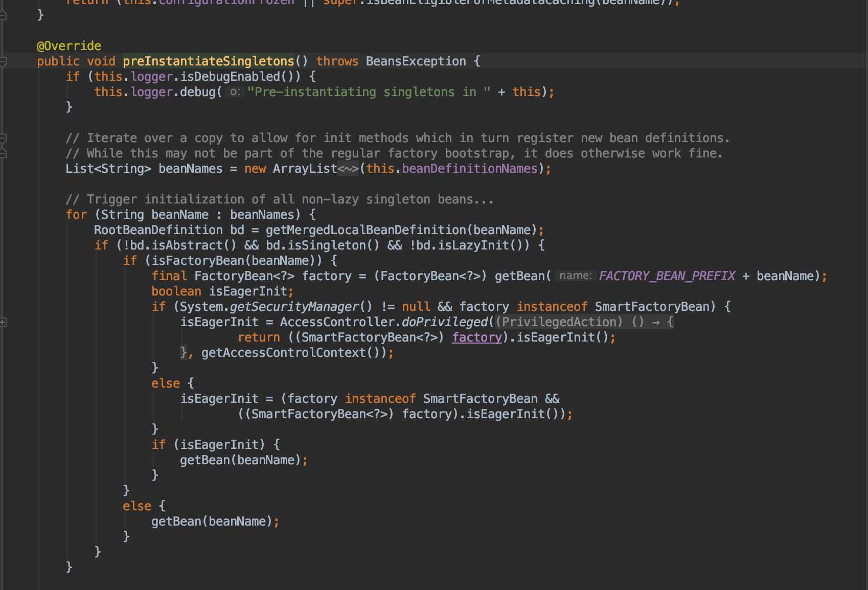Click the folded closing brace before getAccessControlContext
This screenshot has height=590, width=868.
[184, 353]
